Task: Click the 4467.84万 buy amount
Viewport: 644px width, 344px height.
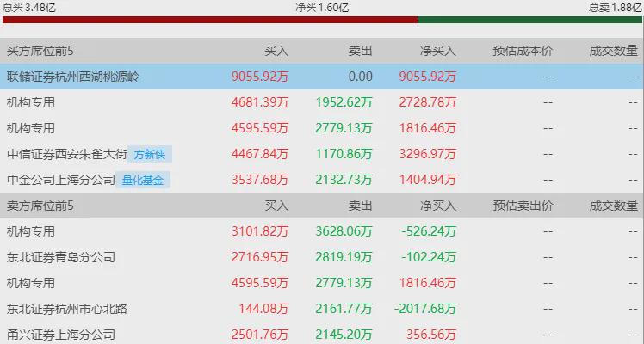Action: click(x=259, y=154)
